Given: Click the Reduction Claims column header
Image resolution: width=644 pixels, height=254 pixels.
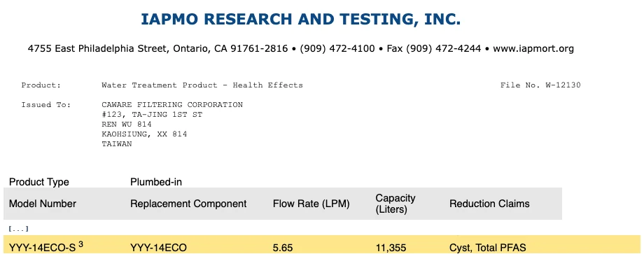Looking at the screenshot, I should pos(489,204).
